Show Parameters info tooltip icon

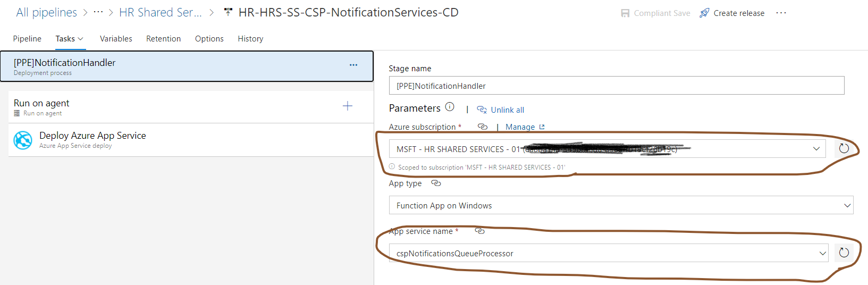tap(450, 107)
